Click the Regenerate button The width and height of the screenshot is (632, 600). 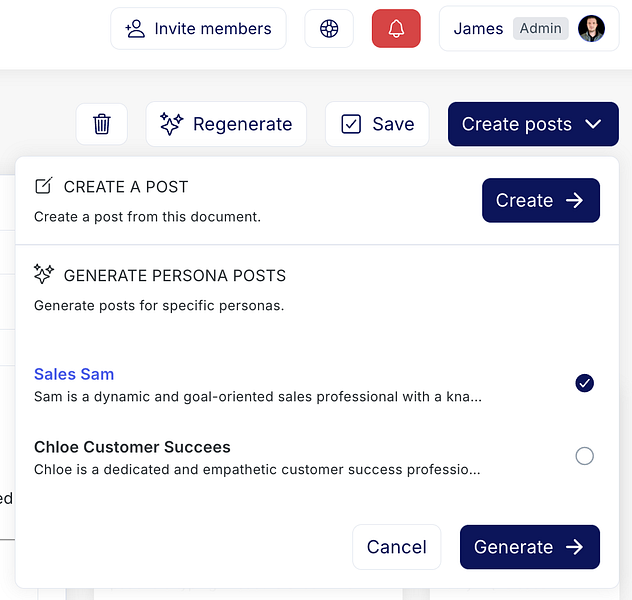[226, 124]
